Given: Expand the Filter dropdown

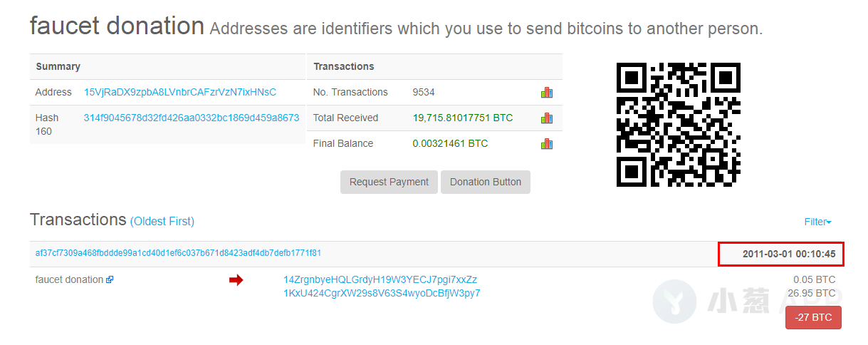Looking at the screenshot, I should (818, 222).
